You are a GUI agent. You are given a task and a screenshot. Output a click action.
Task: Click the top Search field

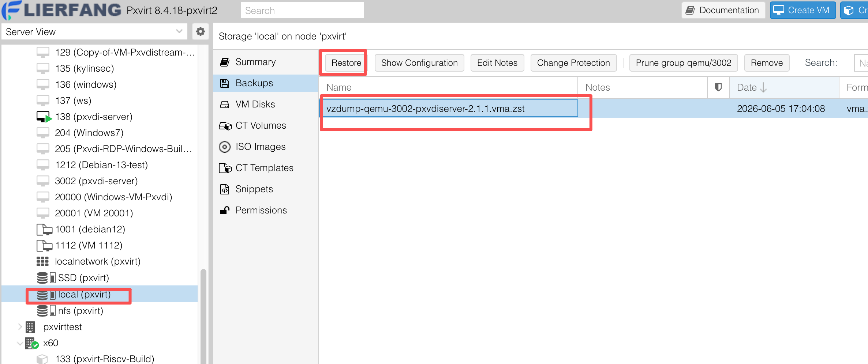point(302,10)
